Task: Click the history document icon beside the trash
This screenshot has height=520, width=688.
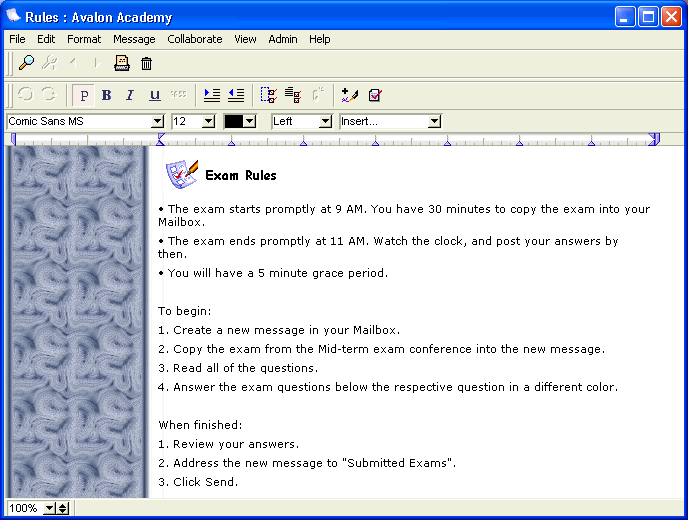Action: (122, 63)
